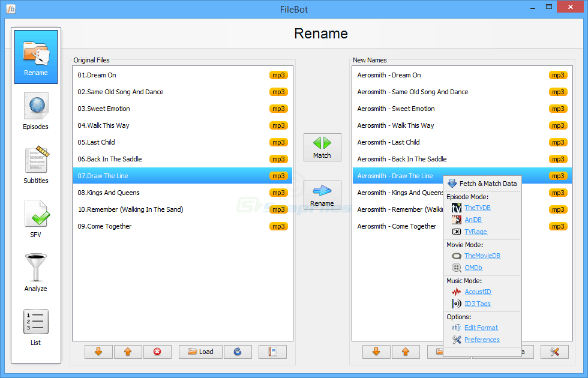The width and height of the screenshot is (588, 378).
Task: Choose AniDB data source
Action: tap(473, 220)
